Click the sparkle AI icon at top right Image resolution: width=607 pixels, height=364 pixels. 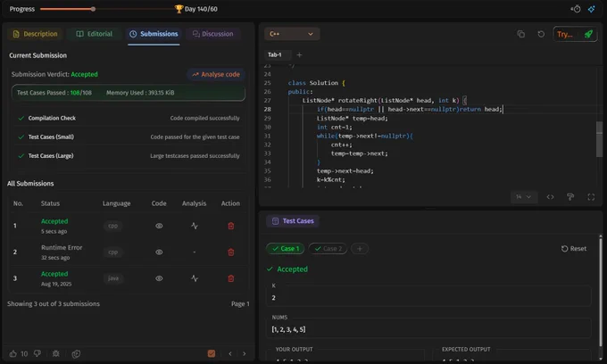tap(592, 9)
